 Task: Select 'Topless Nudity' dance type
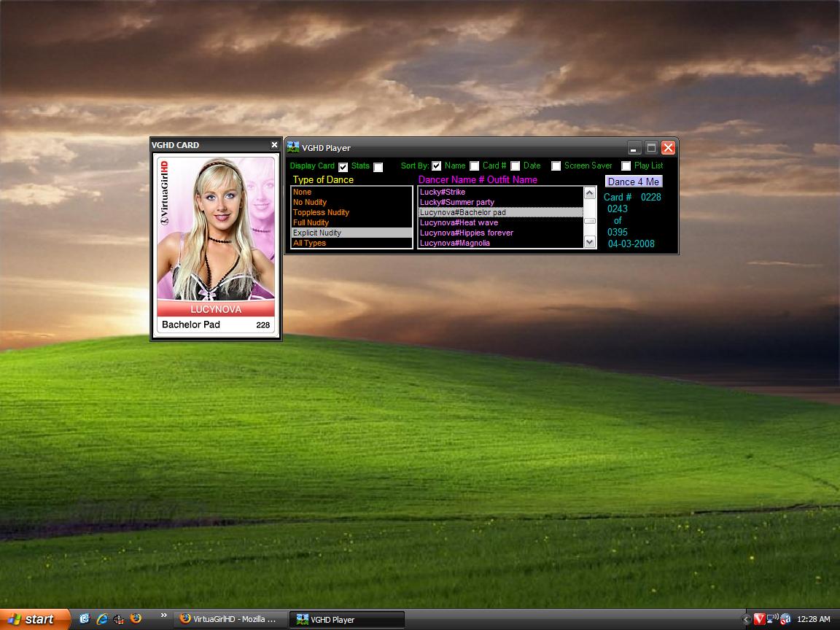(x=351, y=212)
